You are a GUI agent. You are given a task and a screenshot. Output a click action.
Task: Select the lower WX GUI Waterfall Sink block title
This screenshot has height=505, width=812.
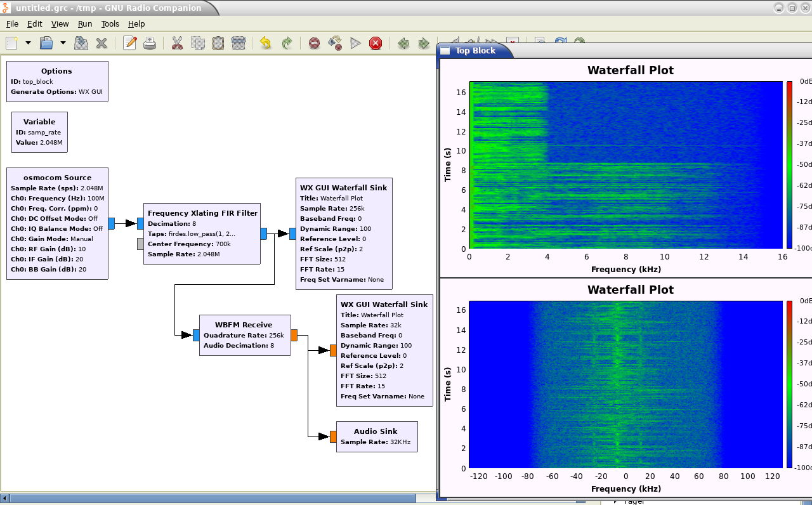click(x=384, y=305)
